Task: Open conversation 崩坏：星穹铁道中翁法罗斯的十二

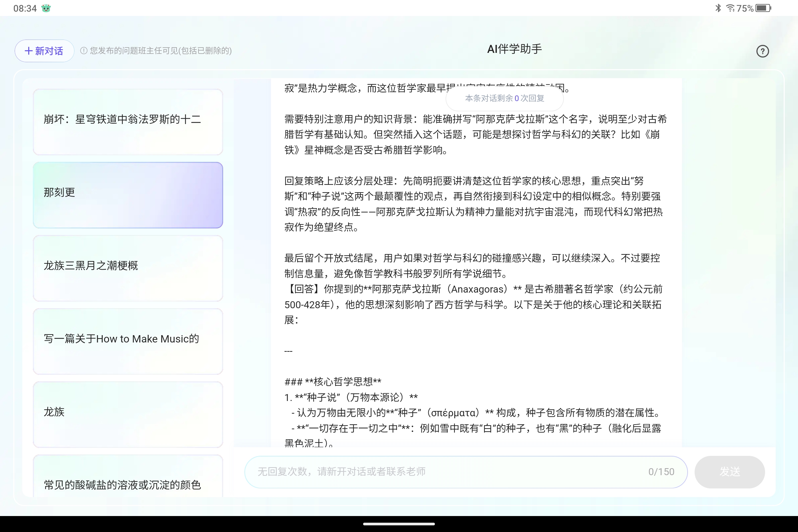Action: [128, 122]
